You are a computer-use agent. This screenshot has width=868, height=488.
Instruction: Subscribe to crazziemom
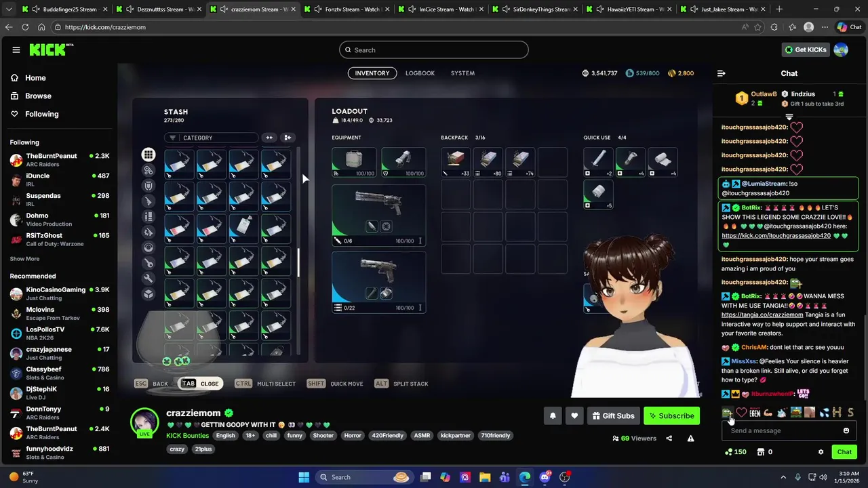[671, 415]
